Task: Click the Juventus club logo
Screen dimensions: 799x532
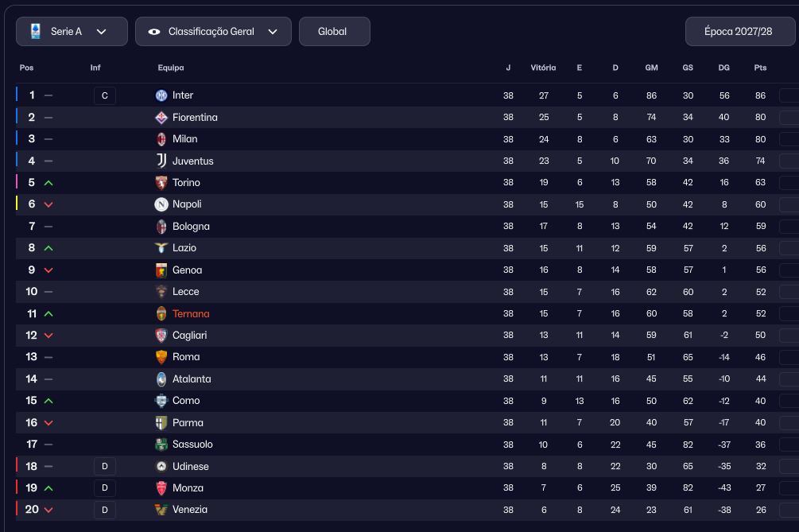Action: click(161, 161)
